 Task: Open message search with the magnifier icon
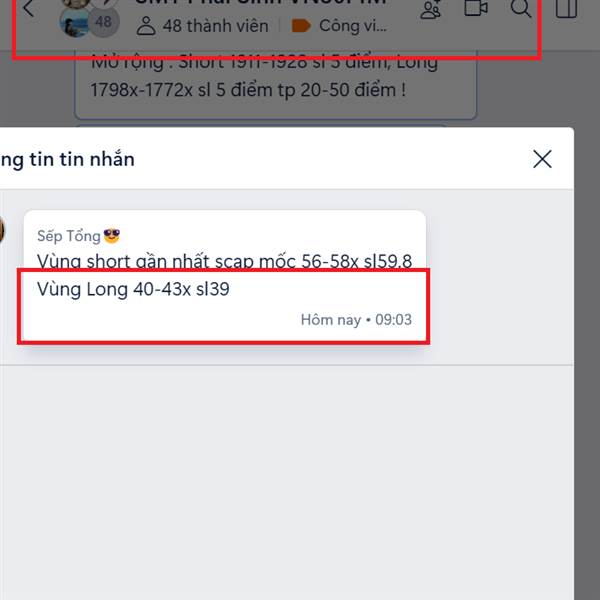(521, 8)
